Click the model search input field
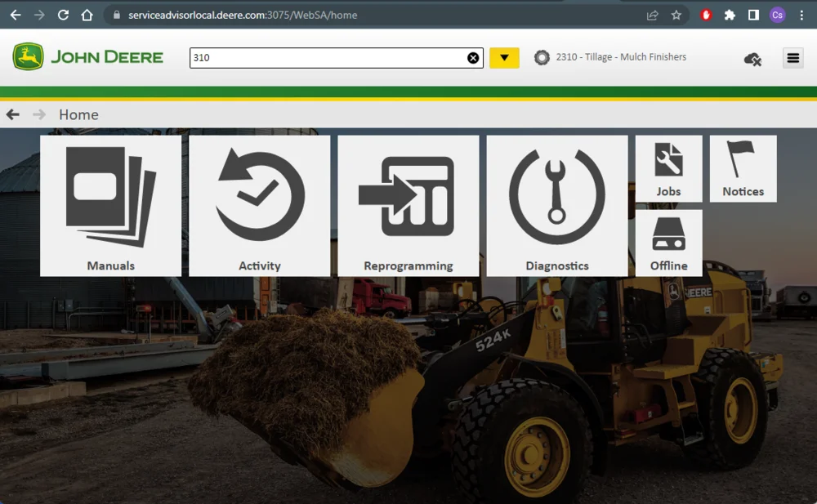 point(327,58)
